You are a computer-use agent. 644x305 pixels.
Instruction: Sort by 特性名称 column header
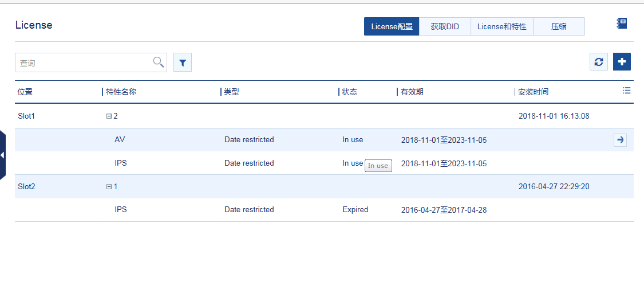(121, 92)
